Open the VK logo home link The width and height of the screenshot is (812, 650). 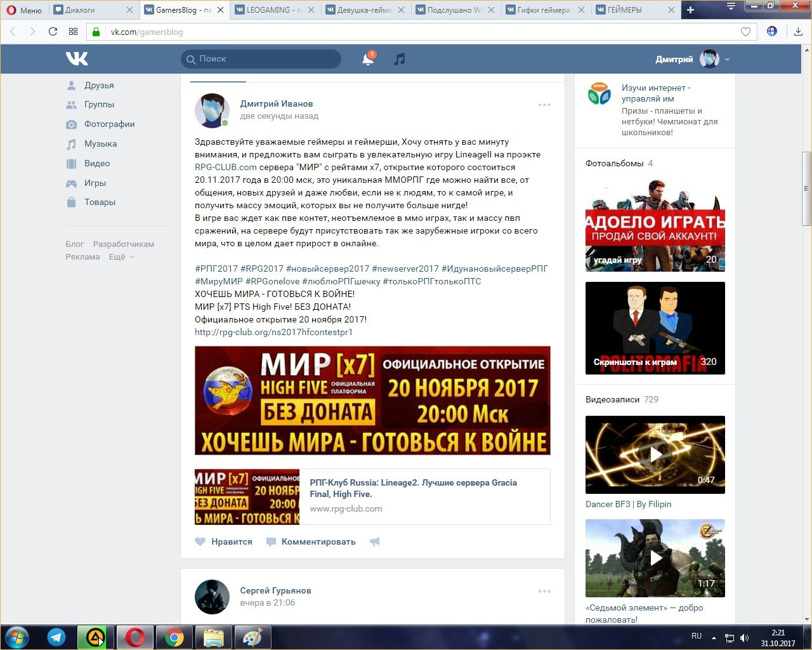click(77, 59)
